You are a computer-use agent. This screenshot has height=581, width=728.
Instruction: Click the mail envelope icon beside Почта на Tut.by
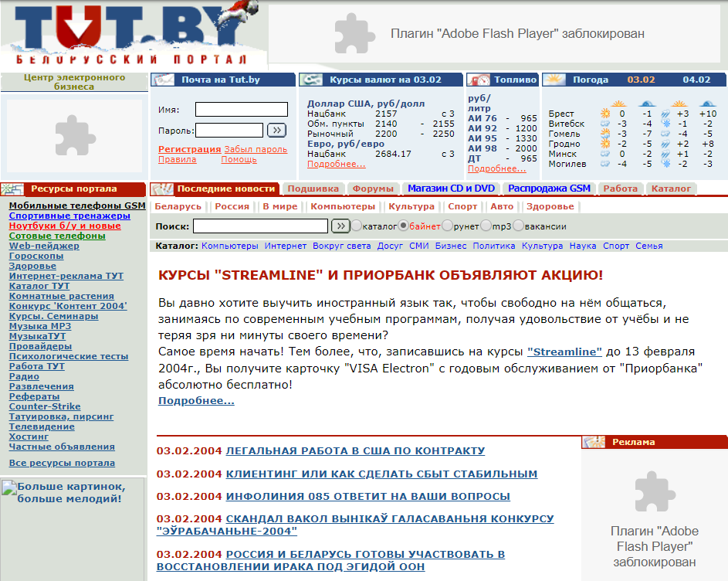pyautogui.click(x=164, y=80)
